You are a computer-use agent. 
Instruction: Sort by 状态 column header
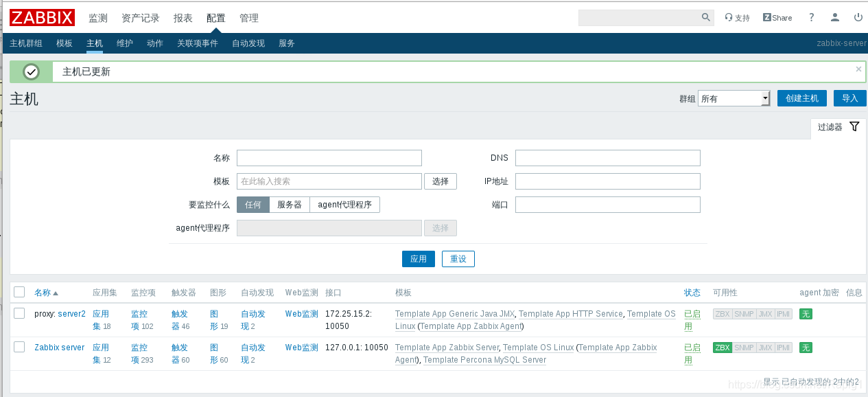click(x=692, y=293)
